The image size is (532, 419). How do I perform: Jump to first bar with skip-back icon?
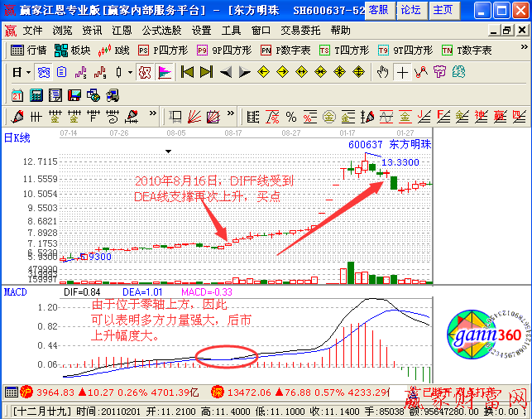(x=187, y=72)
